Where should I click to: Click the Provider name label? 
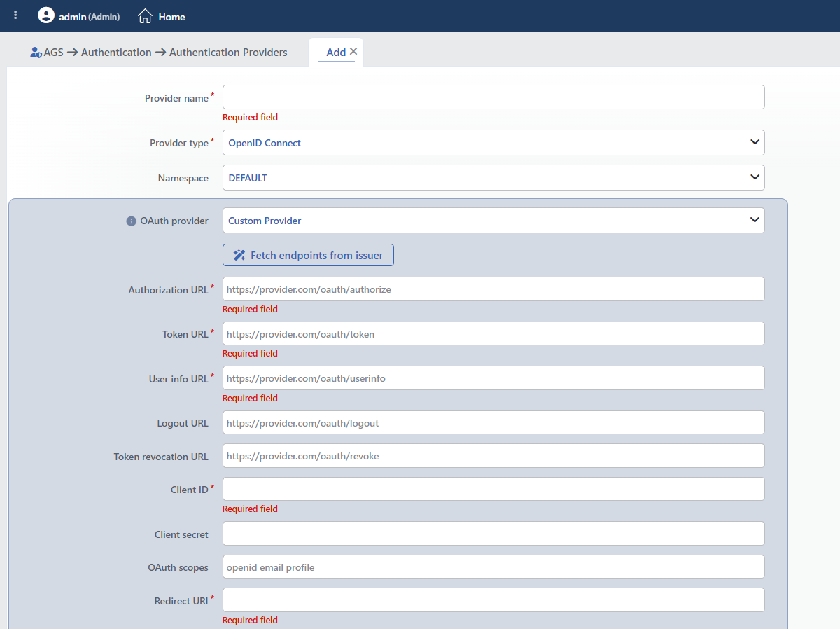[x=176, y=99]
